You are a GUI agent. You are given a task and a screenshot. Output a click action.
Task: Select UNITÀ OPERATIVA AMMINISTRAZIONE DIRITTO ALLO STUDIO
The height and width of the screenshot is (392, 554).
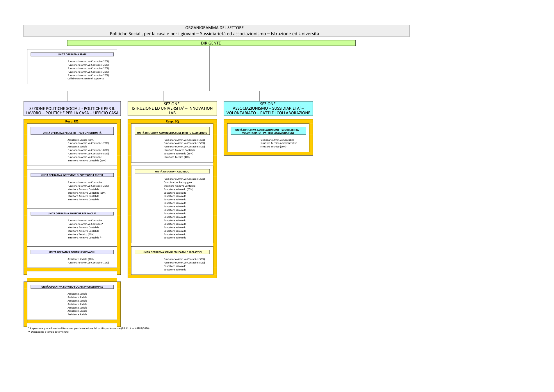tap(172, 131)
